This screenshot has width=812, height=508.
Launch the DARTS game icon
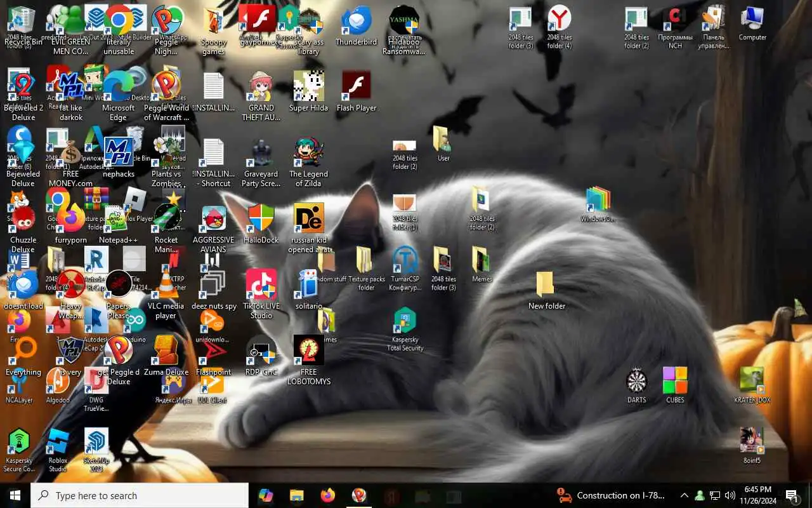pos(636,385)
